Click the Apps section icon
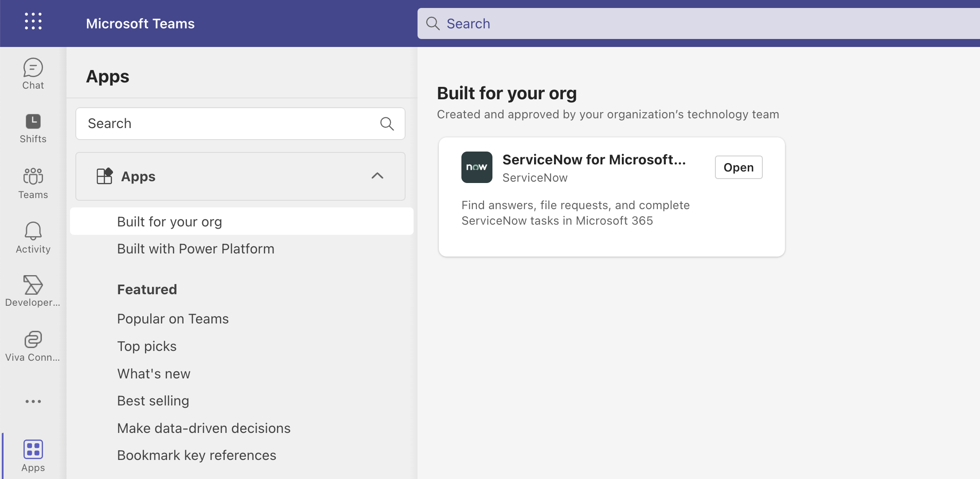The image size is (980, 479). point(105,176)
